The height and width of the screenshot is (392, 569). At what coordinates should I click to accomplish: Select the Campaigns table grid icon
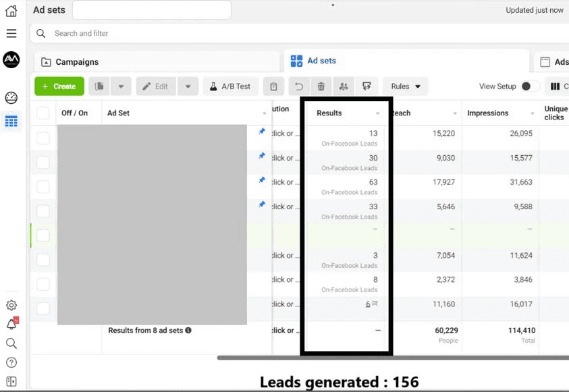pos(11,121)
